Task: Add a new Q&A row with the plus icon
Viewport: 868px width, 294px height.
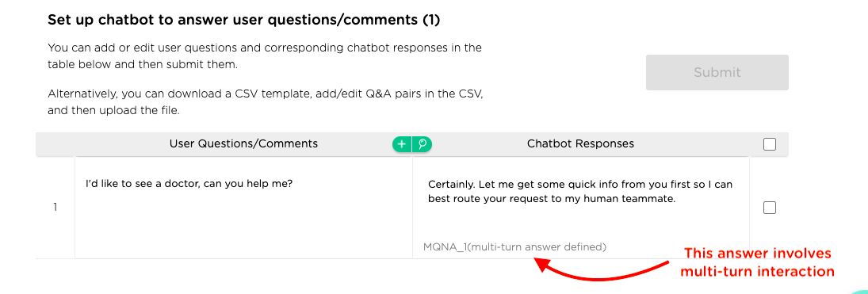Action: [403, 144]
